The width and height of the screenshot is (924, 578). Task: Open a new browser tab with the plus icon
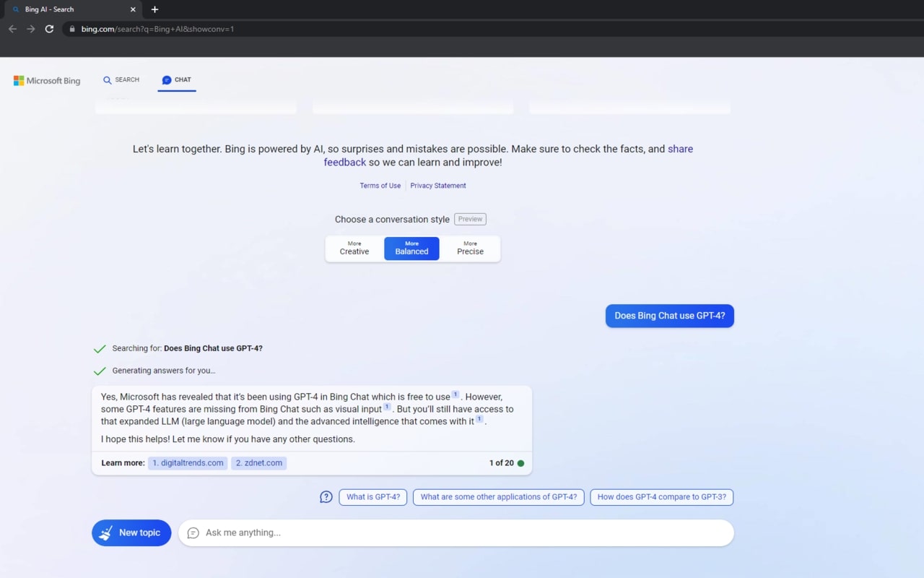pyautogui.click(x=154, y=9)
